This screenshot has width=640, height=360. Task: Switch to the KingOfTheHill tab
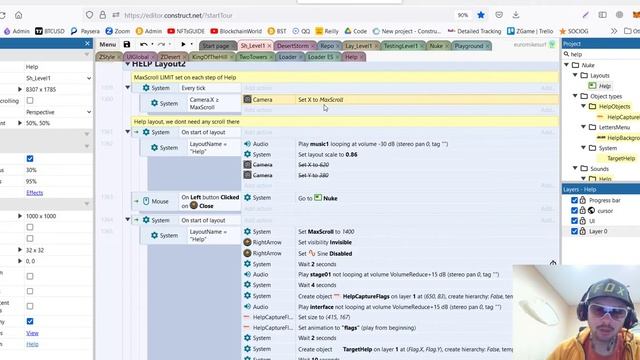tap(209, 57)
